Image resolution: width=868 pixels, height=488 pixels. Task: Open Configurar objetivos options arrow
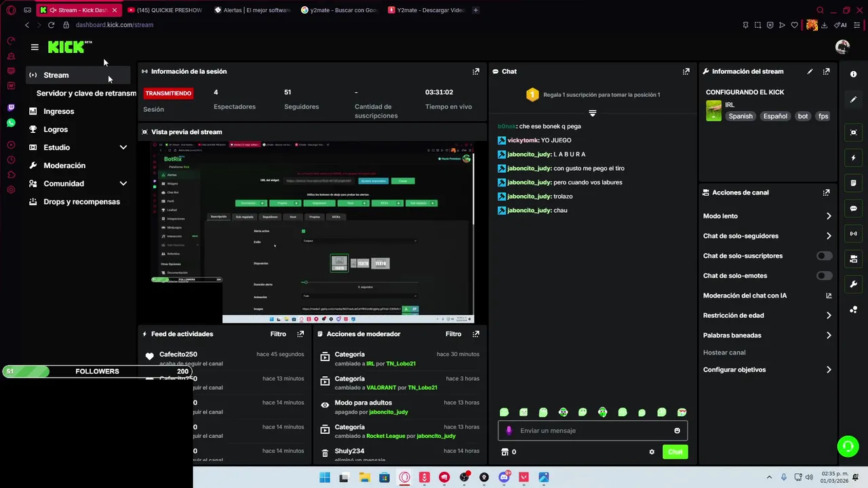pyautogui.click(x=829, y=370)
